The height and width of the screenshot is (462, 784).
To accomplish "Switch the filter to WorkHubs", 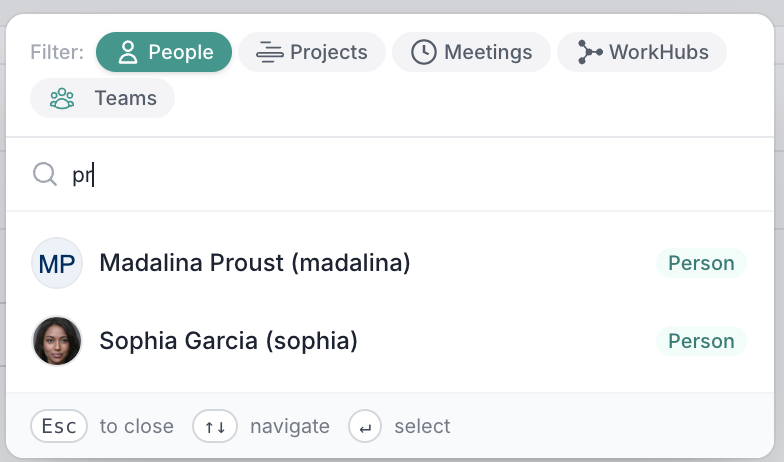I will pos(642,53).
